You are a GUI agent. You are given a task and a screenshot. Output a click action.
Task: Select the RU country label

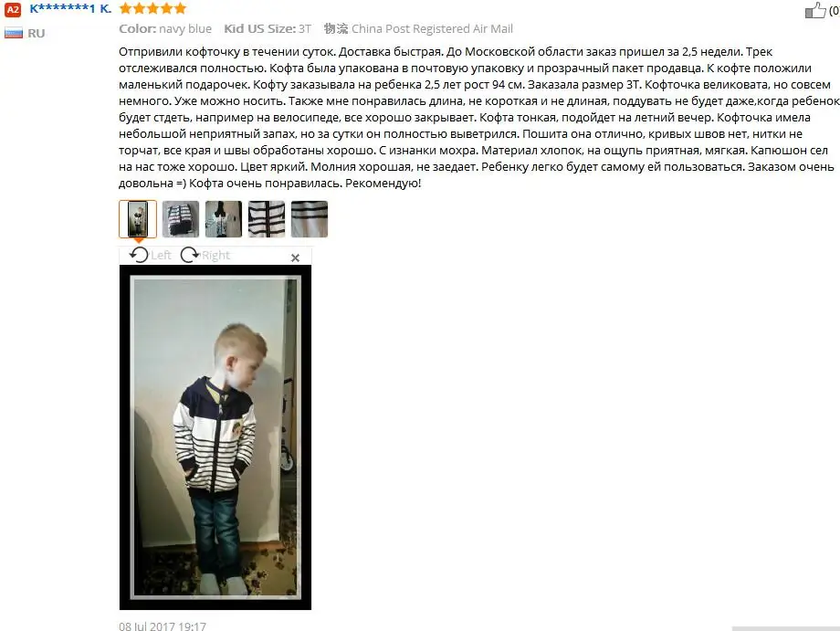pyautogui.click(x=37, y=33)
